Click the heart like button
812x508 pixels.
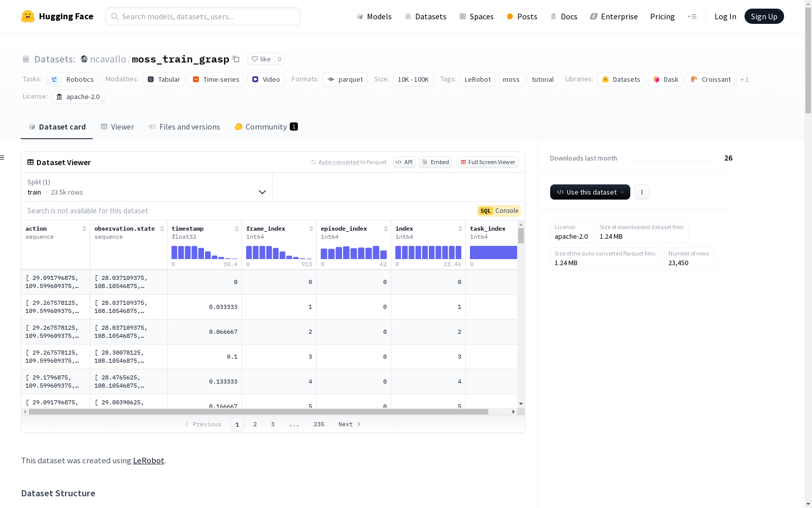coord(261,59)
